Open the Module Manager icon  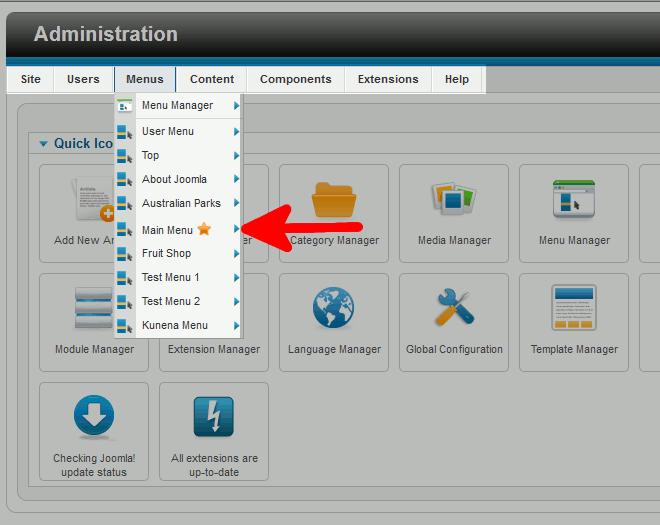pos(93,307)
